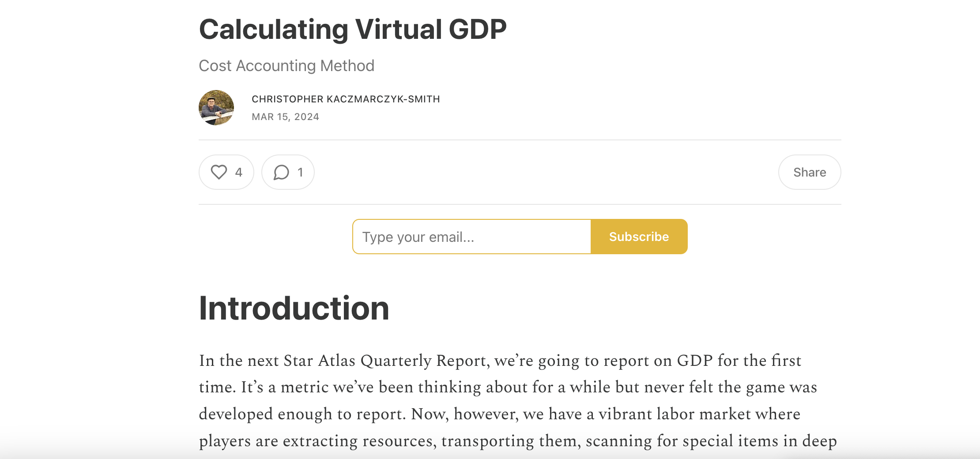Open the author profile CHRISTOPHER KACZMARCZYK-SMITH
Image resolution: width=980 pixels, height=459 pixels.
tap(346, 99)
